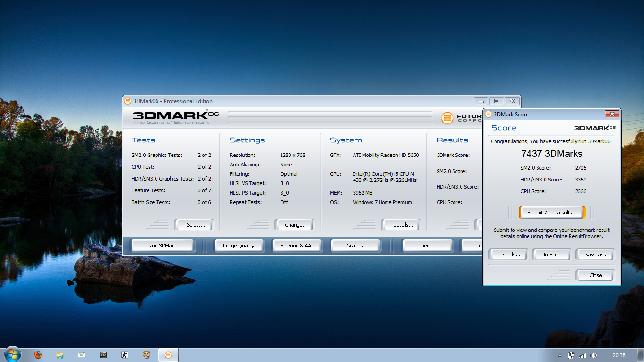Click the Change... button under Settings

click(x=294, y=225)
